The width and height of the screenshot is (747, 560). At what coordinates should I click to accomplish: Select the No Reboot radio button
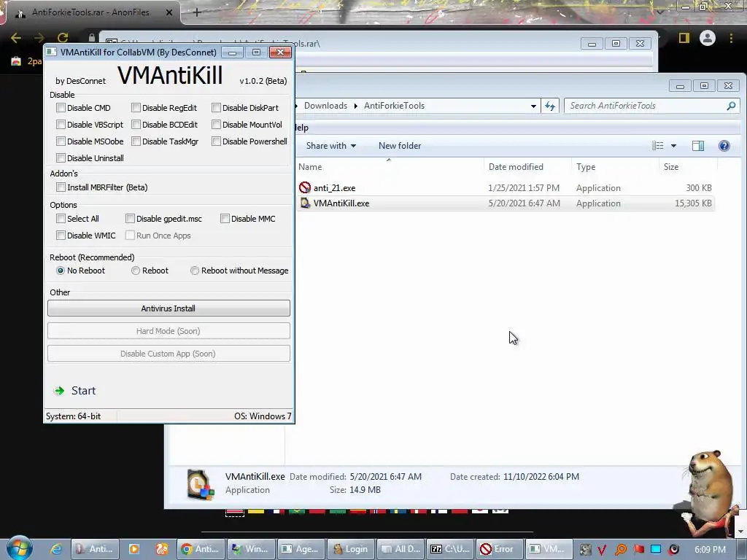click(x=61, y=271)
